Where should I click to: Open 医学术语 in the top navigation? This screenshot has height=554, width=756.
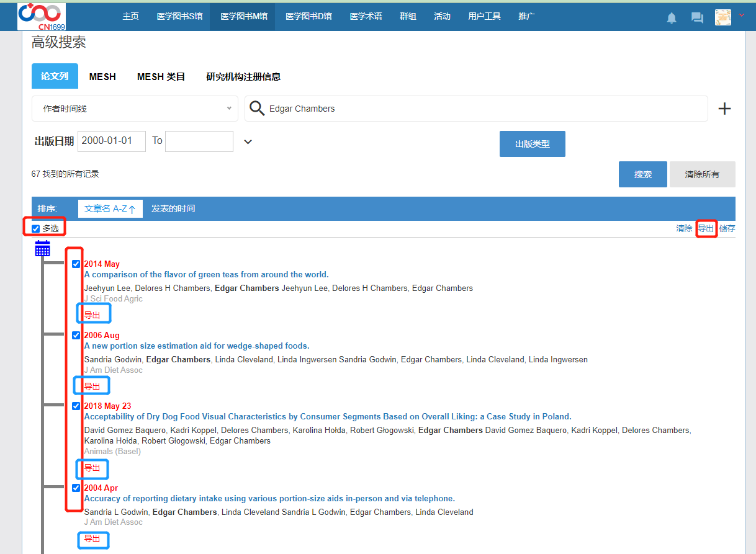(x=366, y=16)
